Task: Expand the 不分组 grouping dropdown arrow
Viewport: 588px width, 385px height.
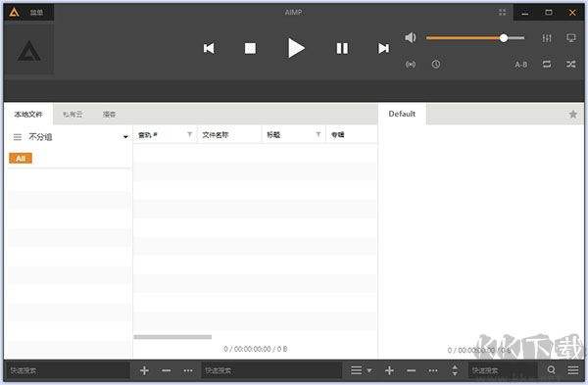Action: pos(125,137)
